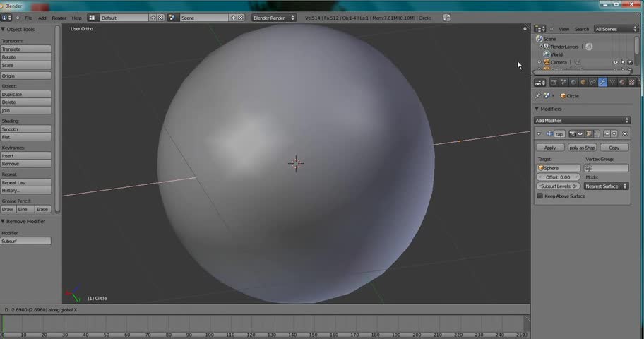
Task: Open the info editor type selector
Action: [6, 18]
